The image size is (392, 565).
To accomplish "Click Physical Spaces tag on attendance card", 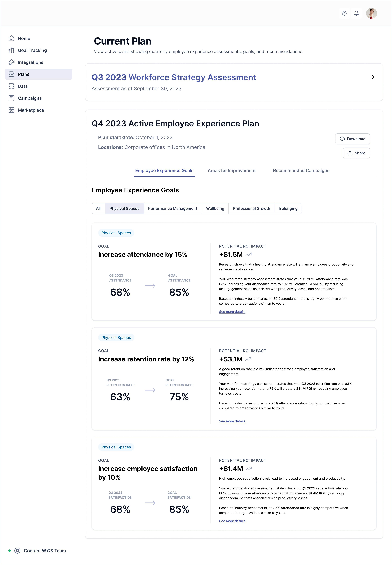I will 116,233.
